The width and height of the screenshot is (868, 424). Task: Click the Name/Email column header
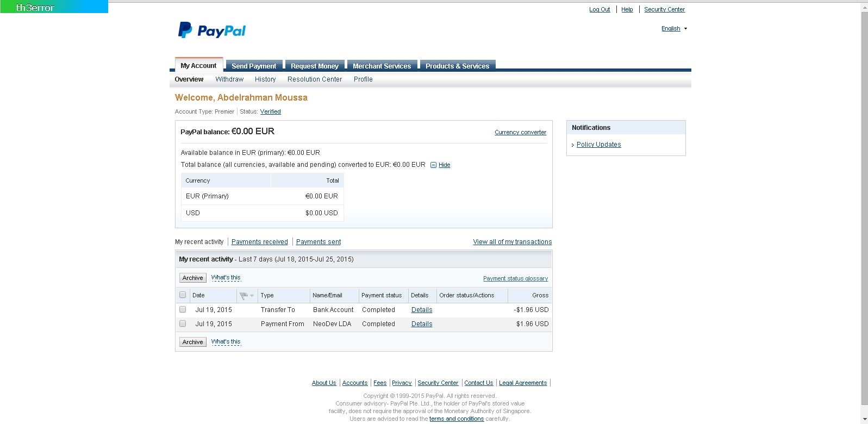pos(327,295)
